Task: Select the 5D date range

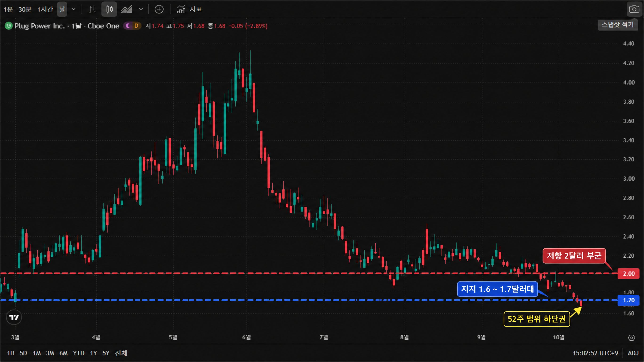Action: [x=23, y=353]
